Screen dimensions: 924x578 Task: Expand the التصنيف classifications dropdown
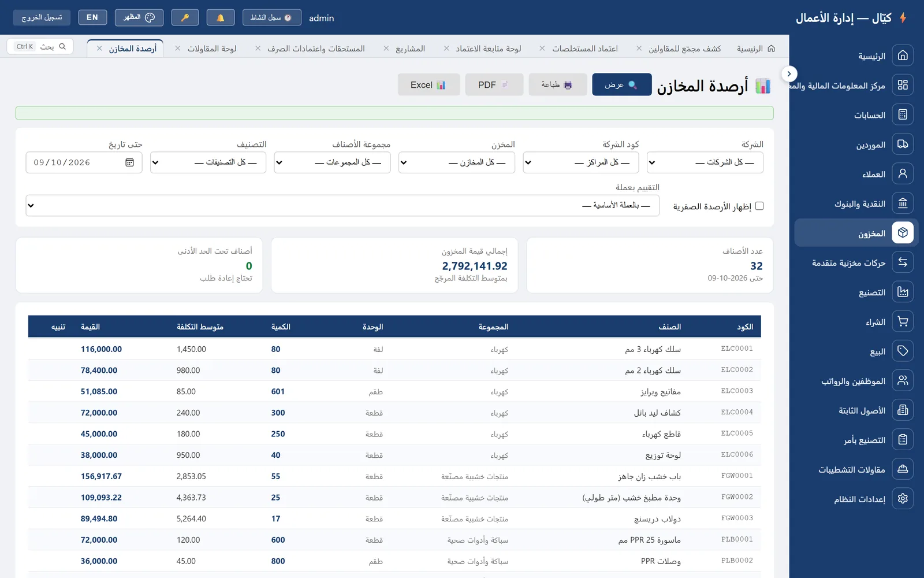(208, 162)
